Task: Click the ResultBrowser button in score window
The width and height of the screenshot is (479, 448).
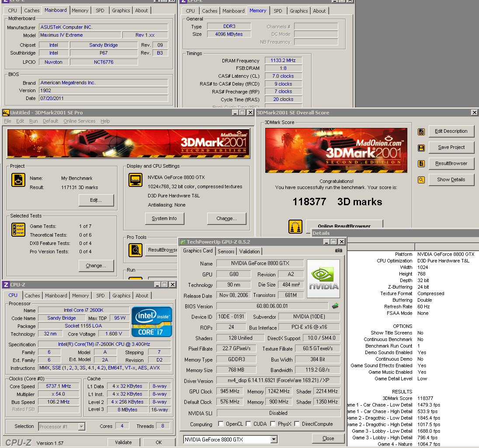Action: 451,164
